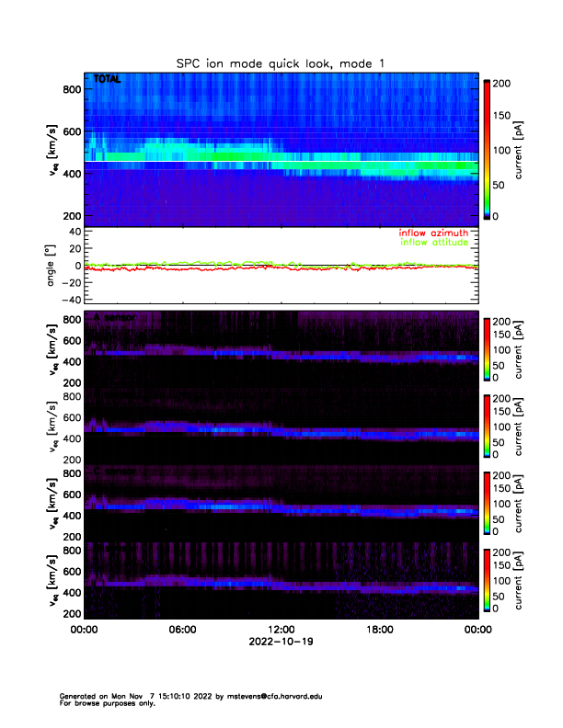
Task: Click the date label 2022-10-19
Action: (281, 642)
